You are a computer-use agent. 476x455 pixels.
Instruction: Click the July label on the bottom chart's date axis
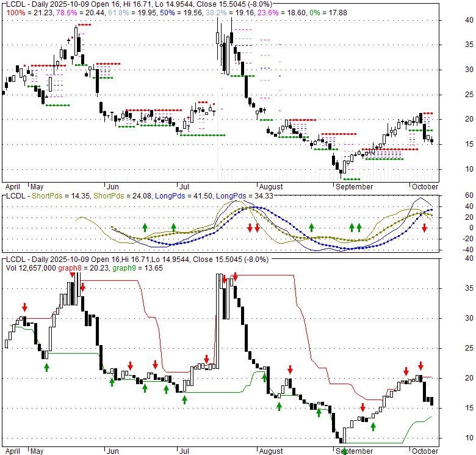point(184,451)
